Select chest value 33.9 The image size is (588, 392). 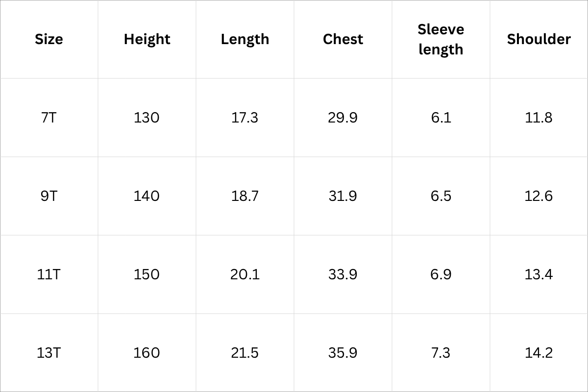coord(343,274)
